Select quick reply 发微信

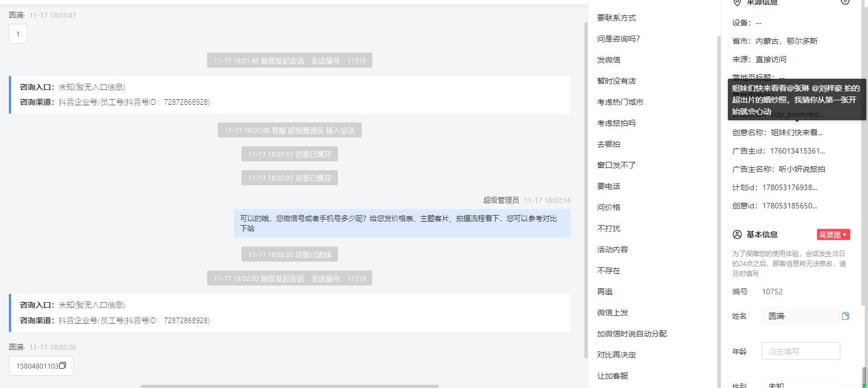[x=609, y=60]
